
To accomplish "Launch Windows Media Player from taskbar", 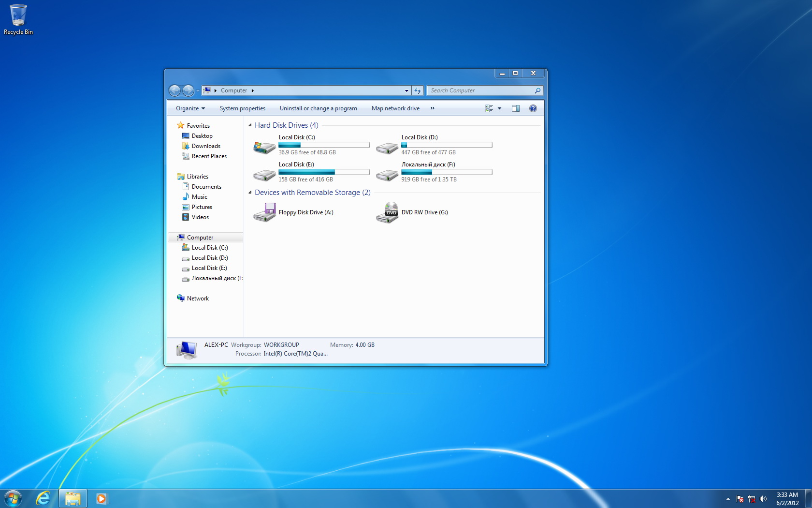I will [x=101, y=498].
